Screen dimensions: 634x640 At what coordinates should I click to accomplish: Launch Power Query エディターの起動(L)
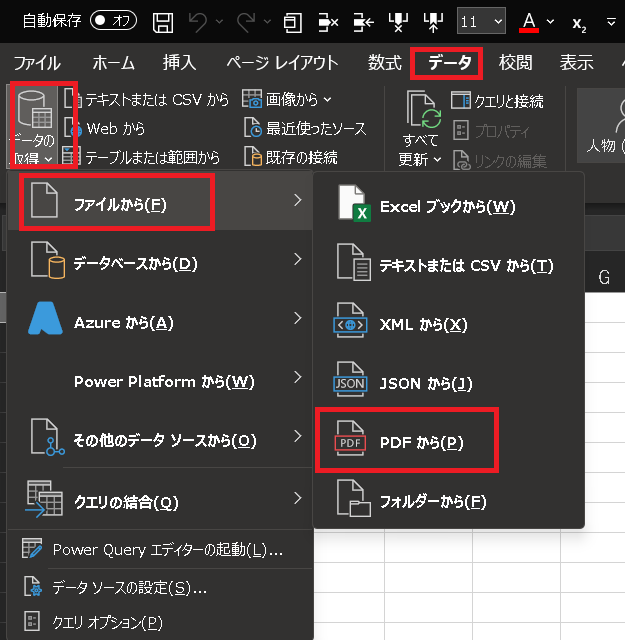coord(160,549)
